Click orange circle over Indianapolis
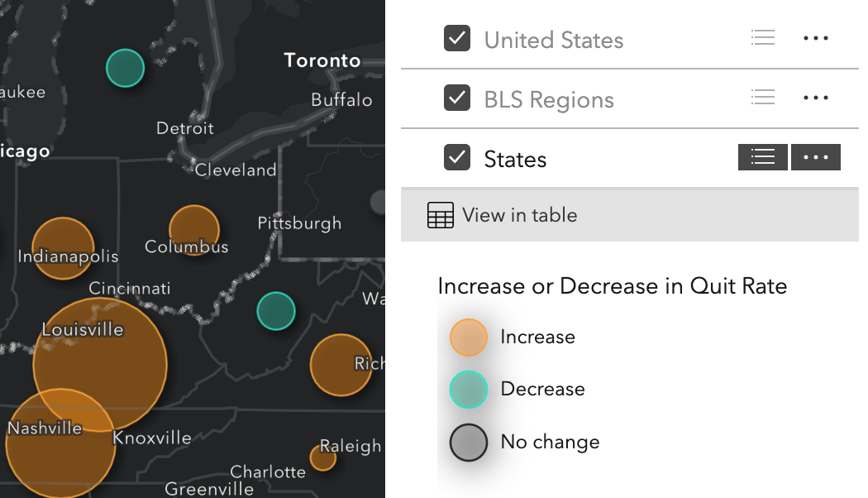Image resolution: width=868 pixels, height=498 pixels. coord(63,248)
